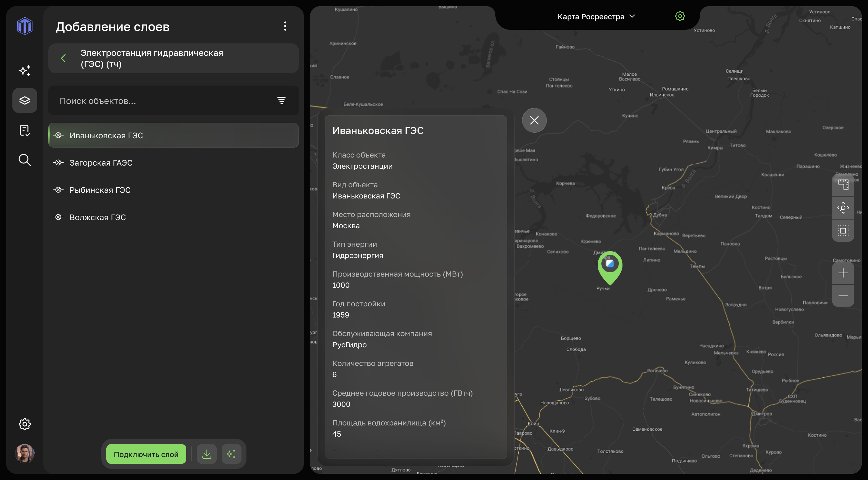Zoom in on the map with the plus button
Image resolution: width=868 pixels, height=480 pixels.
(843, 273)
